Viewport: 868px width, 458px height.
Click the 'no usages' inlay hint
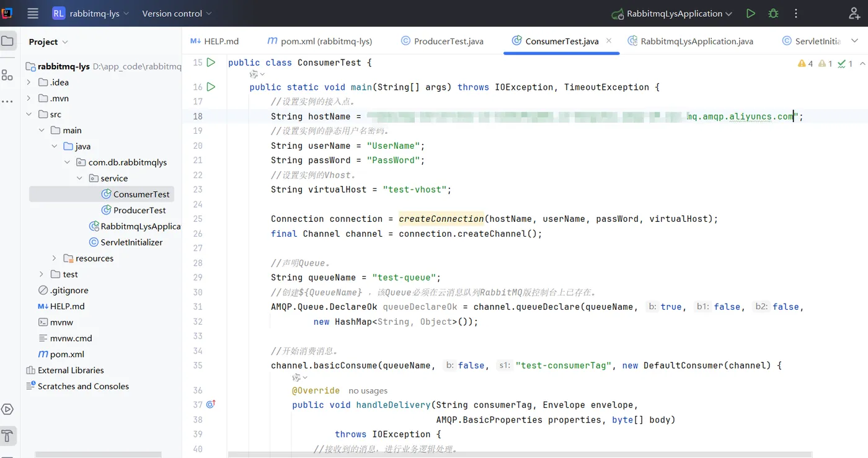(368, 390)
